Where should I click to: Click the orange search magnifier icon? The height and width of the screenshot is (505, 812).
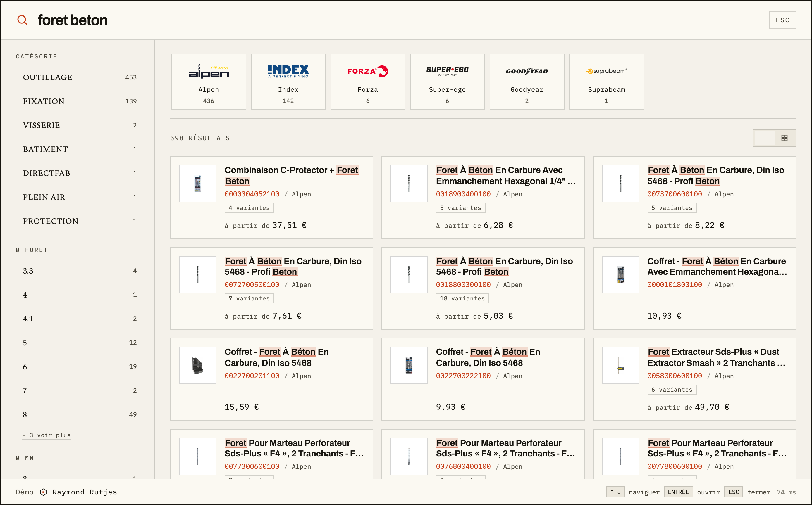click(x=23, y=20)
